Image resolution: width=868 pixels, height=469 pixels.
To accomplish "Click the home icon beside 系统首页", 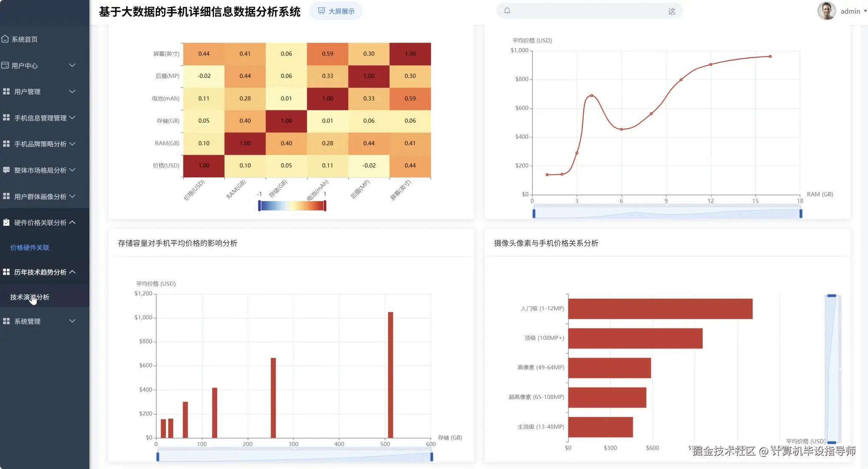I will [5, 39].
